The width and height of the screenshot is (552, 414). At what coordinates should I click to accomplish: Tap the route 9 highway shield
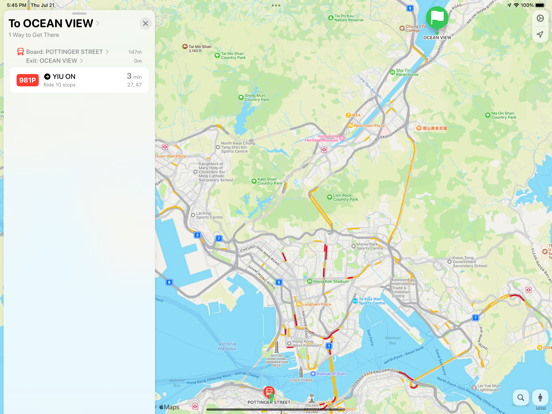click(x=409, y=8)
